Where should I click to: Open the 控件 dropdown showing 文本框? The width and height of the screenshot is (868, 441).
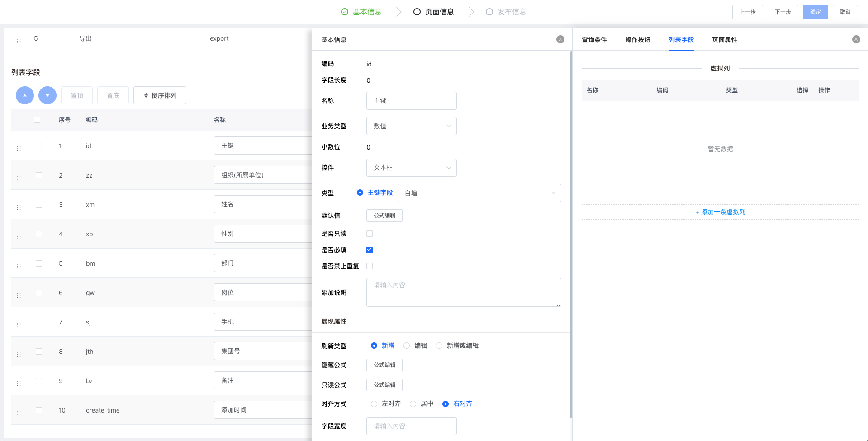(x=412, y=168)
